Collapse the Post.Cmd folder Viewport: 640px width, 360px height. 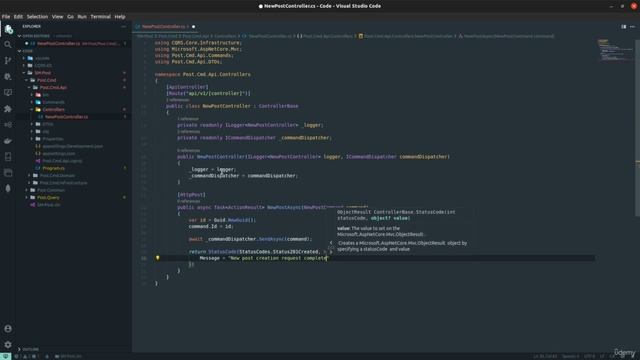47,80
